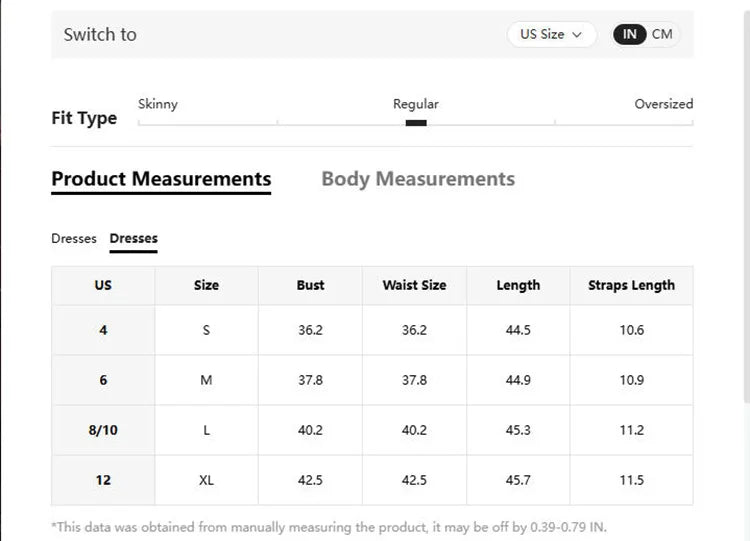Select the underlined second Dresses sub-tab
This screenshot has width=750, height=541.
(133, 238)
